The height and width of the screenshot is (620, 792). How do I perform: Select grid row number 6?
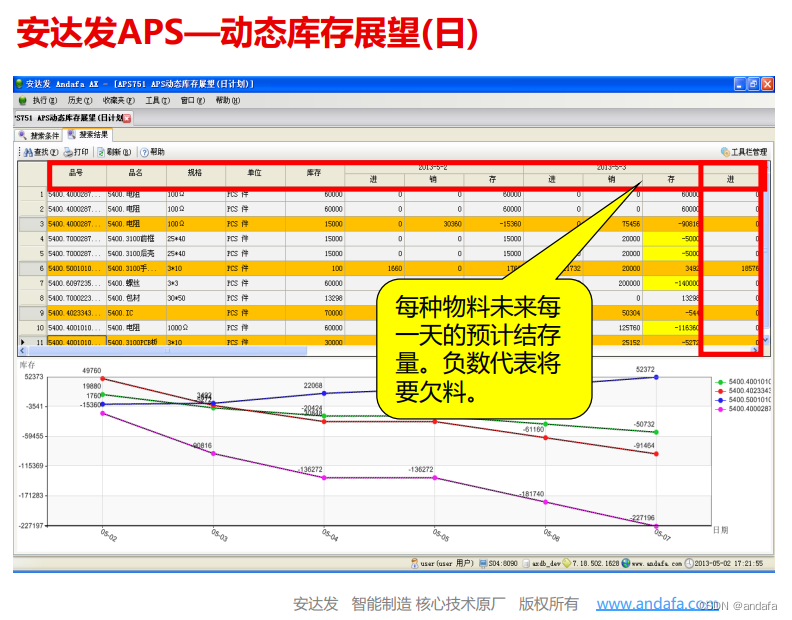(33, 268)
